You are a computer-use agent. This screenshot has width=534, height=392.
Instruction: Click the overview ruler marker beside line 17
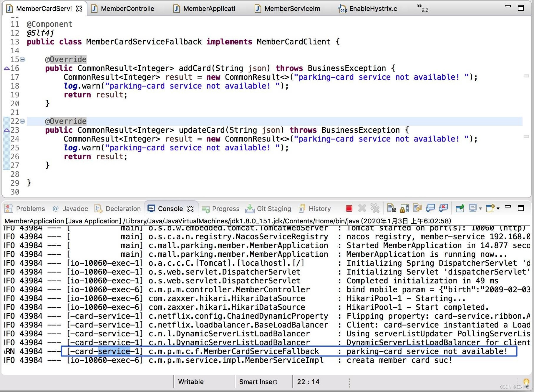pos(526,76)
